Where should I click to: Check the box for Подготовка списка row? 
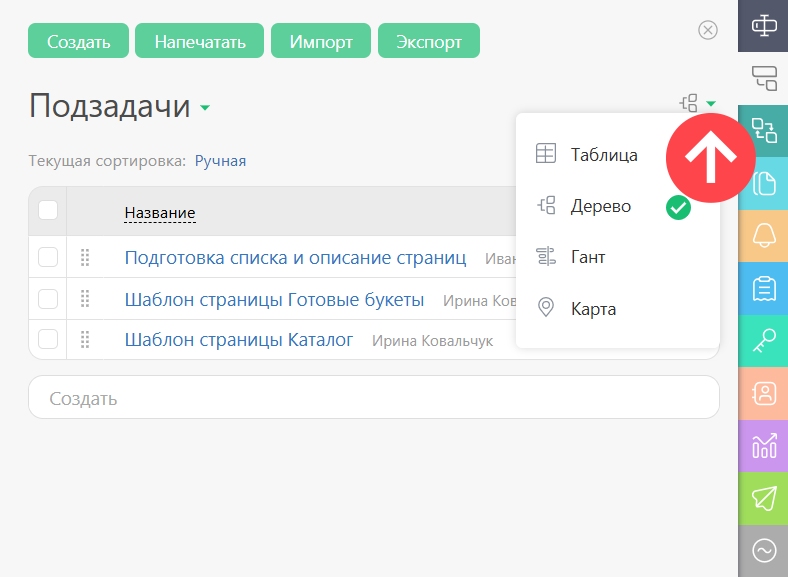(48, 257)
